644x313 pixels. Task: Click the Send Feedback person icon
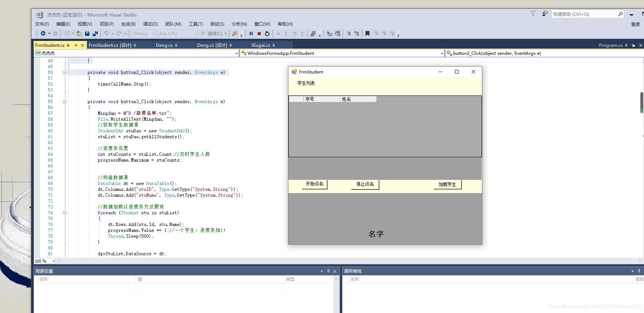(x=545, y=14)
